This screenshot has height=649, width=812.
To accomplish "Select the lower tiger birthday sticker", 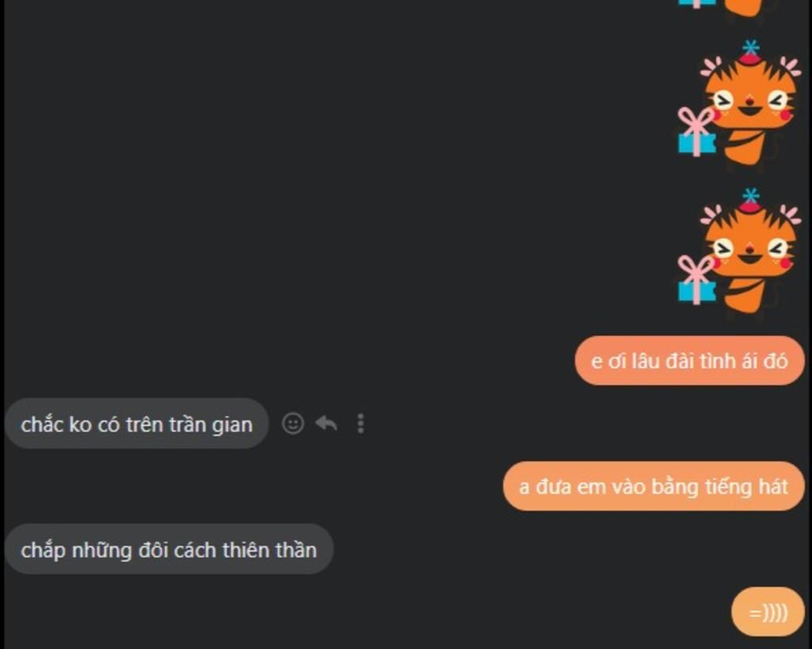I will click(740, 251).
